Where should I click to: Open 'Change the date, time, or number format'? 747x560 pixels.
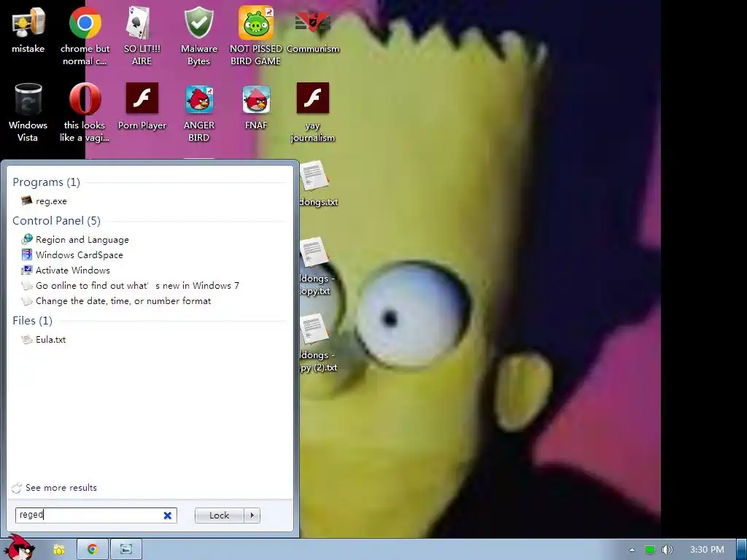[116, 300]
